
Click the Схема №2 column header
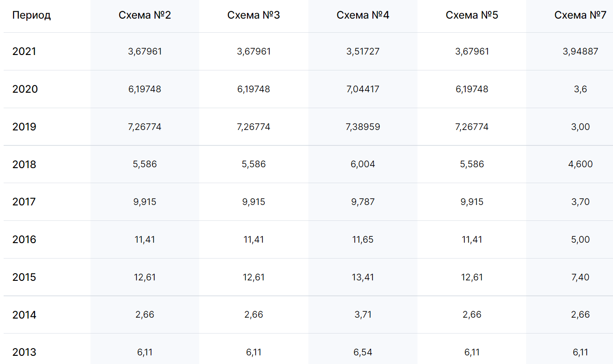coord(145,15)
